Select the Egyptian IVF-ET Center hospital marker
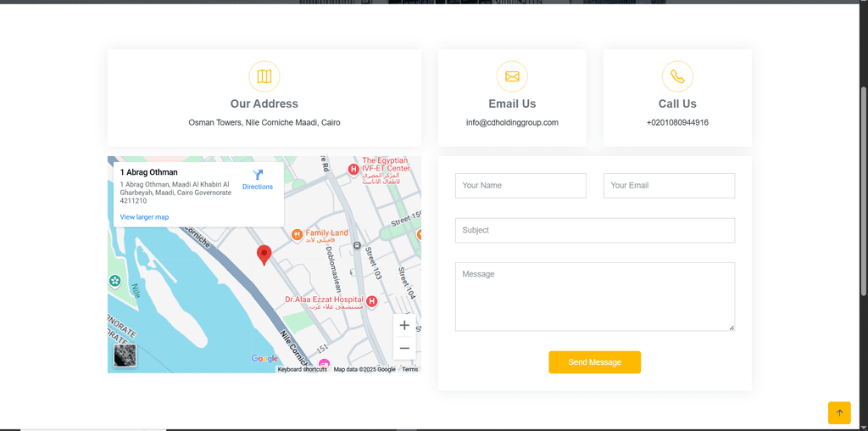Image resolution: width=868 pixels, height=431 pixels. coord(353,169)
